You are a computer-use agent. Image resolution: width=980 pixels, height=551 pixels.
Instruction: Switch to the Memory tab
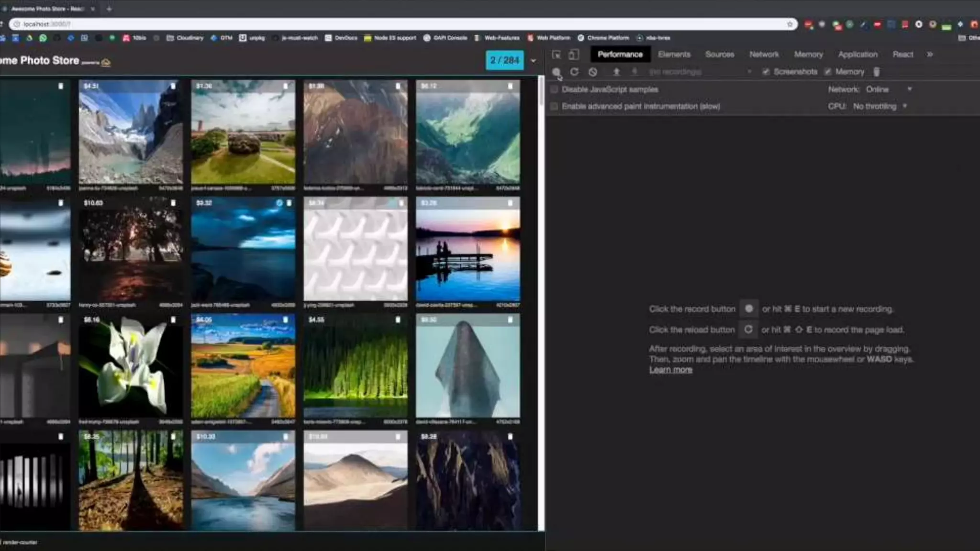(808, 55)
